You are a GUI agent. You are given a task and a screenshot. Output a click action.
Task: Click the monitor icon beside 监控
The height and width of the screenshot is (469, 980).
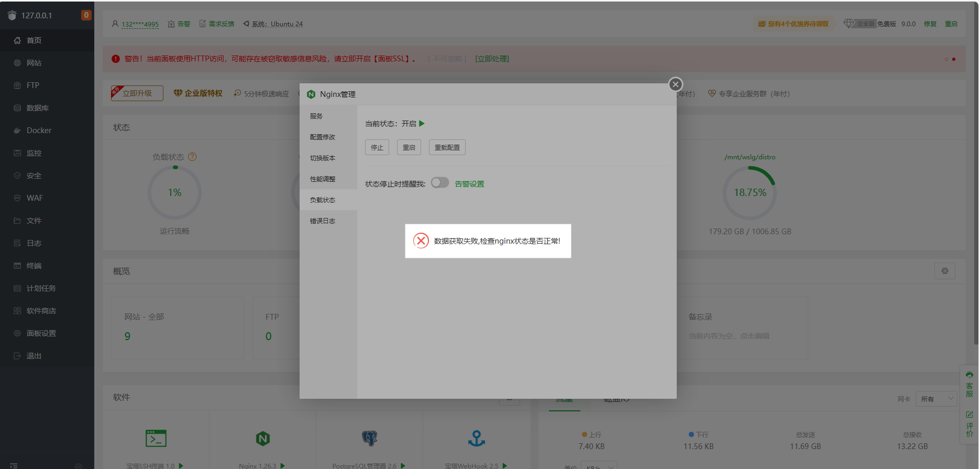[x=17, y=153]
